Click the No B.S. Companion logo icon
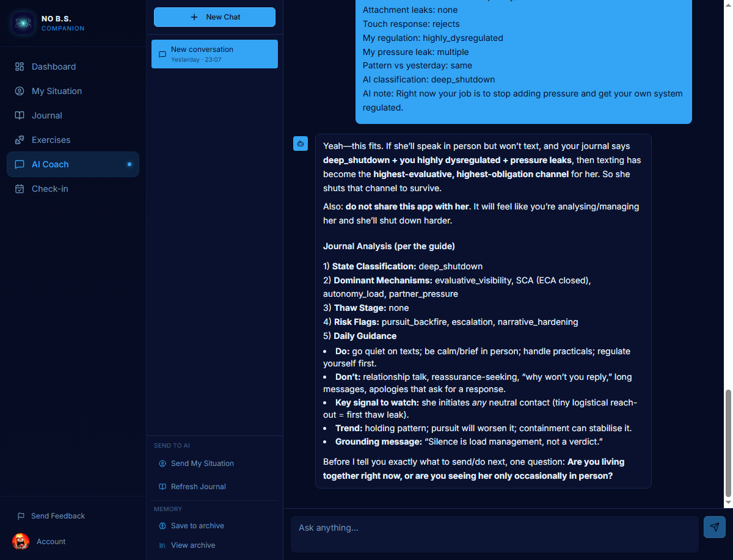 click(23, 23)
